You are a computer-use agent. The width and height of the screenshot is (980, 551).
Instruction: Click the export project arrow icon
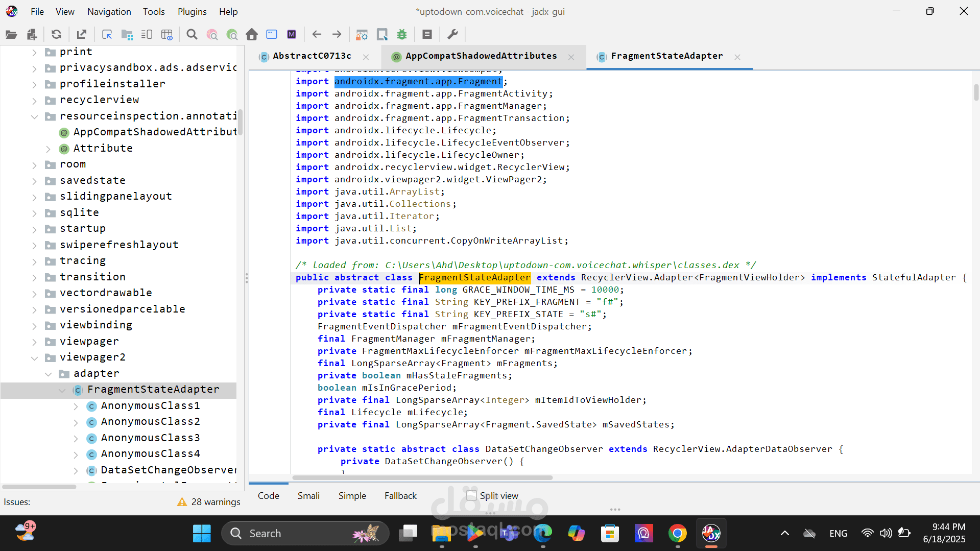coord(81,35)
